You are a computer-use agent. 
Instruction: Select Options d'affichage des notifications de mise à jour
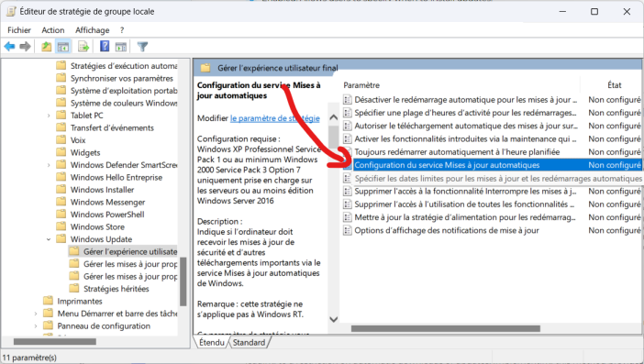447,231
